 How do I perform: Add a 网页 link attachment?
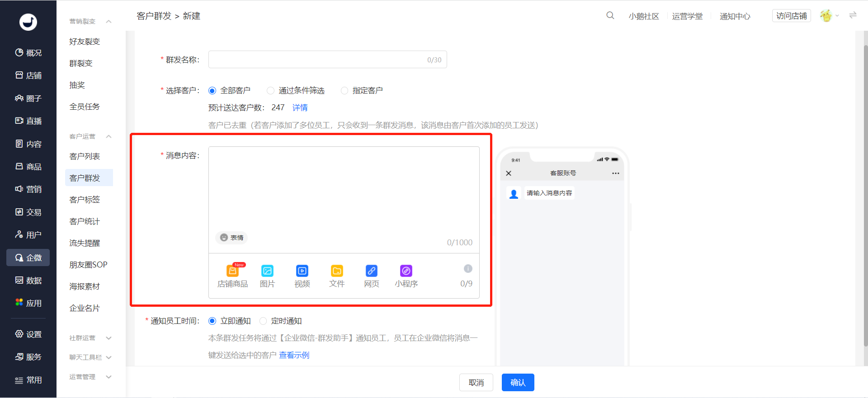(372, 276)
